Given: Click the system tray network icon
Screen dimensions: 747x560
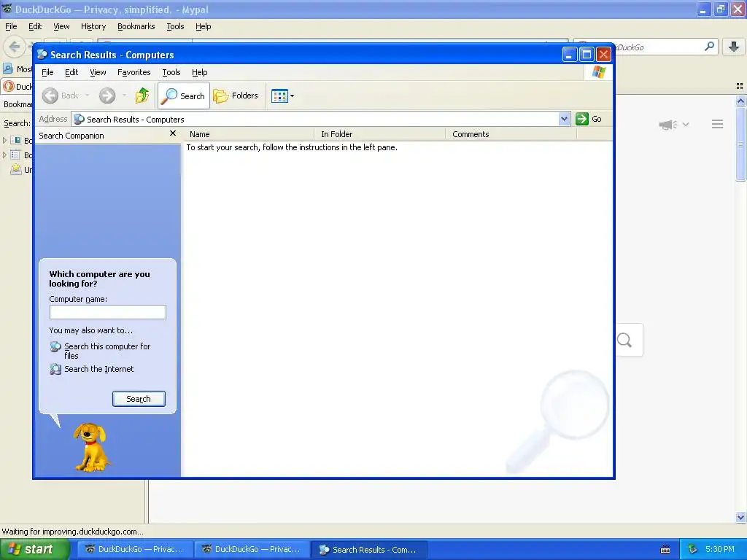Looking at the screenshot, I should coord(692,550).
